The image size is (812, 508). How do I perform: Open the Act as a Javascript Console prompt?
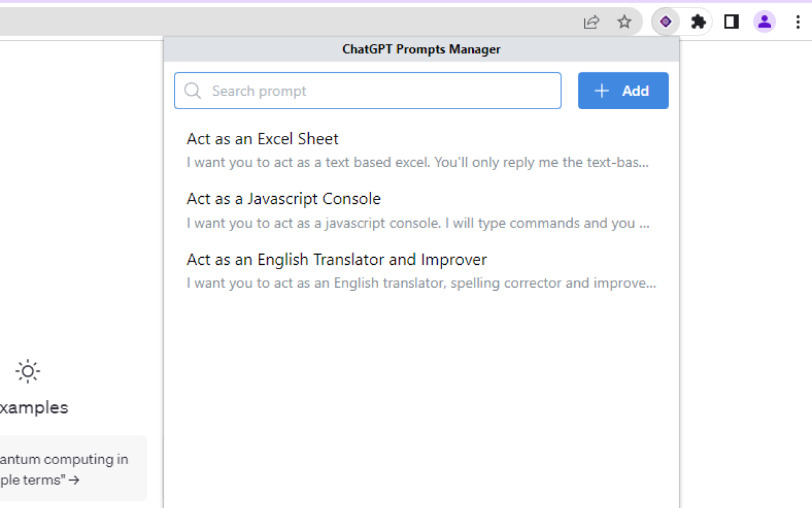pyautogui.click(x=283, y=198)
